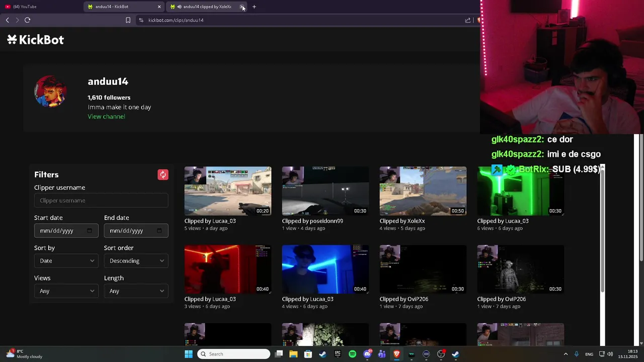Switch to Brave browser on taskbar
The width and height of the screenshot is (644, 362).
396,354
